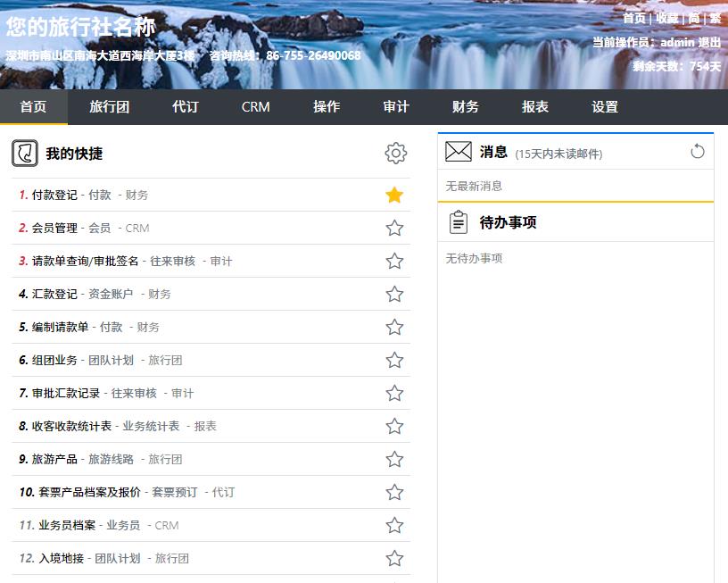The image size is (728, 583).
Task: Refresh the 消息 messages panel
Action: (698, 152)
